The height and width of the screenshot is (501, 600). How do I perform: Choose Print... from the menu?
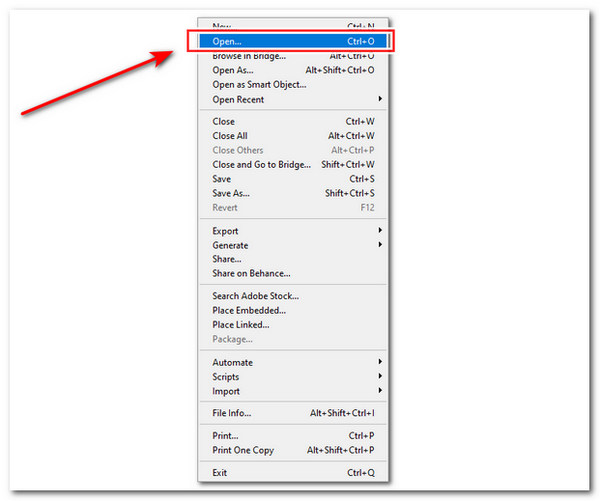pos(293,436)
